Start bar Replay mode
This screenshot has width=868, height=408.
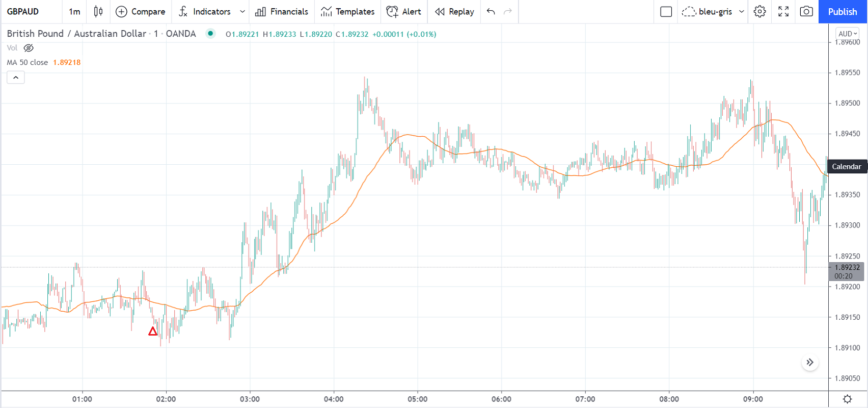click(x=455, y=12)
